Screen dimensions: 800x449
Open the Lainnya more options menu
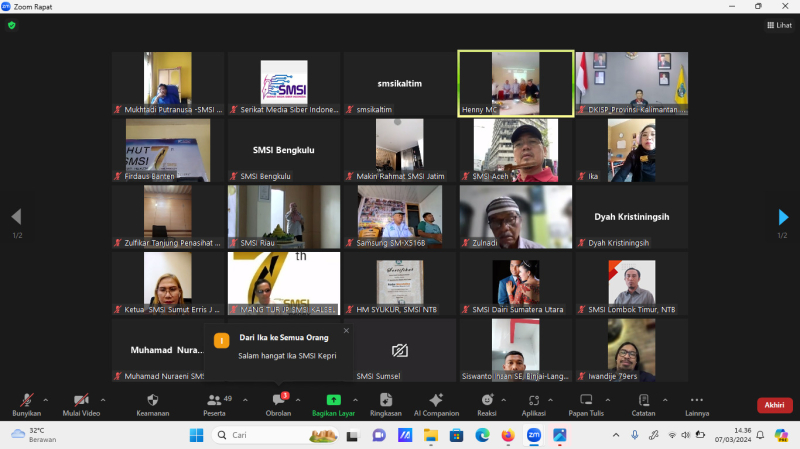point(697,403)
